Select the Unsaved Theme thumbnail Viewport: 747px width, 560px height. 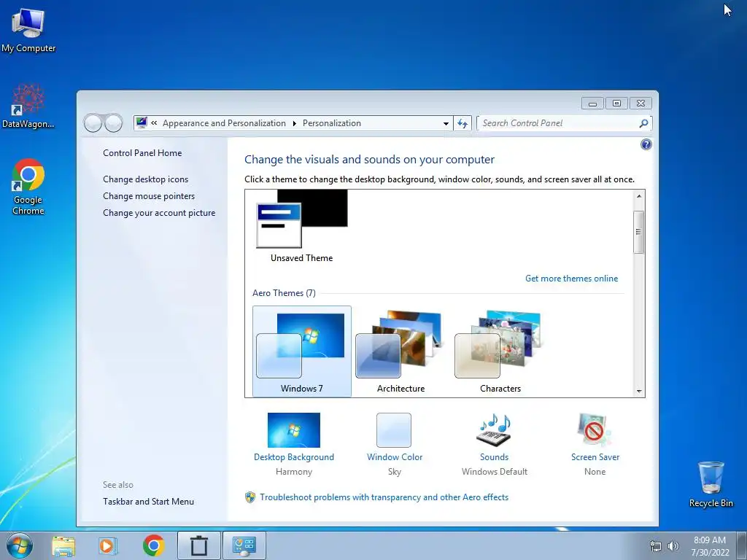(301, 226)
